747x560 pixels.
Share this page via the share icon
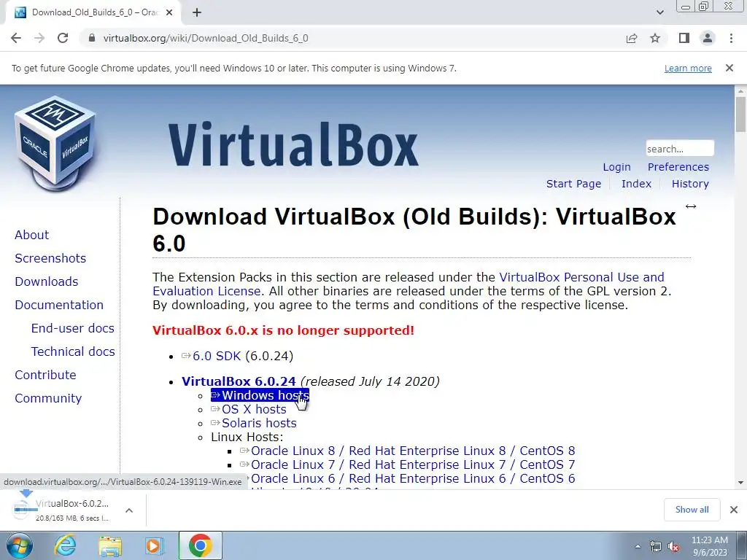pos(632,38)
